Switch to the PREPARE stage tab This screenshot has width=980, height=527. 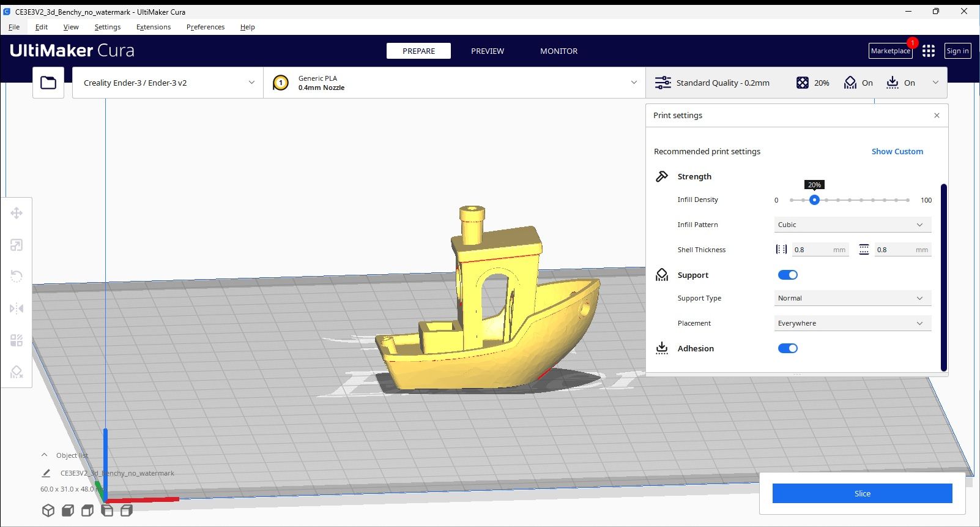pyautogui.click(x=418, y=51)
